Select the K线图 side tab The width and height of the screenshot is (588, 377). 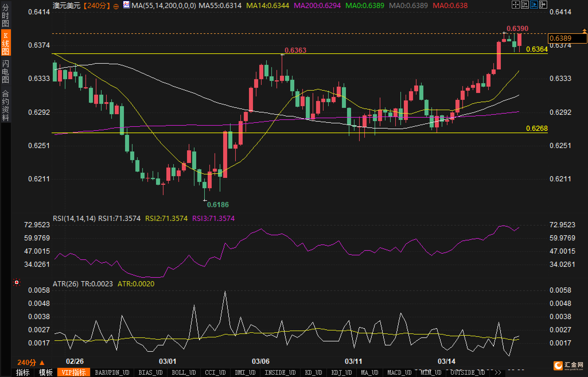5,42
